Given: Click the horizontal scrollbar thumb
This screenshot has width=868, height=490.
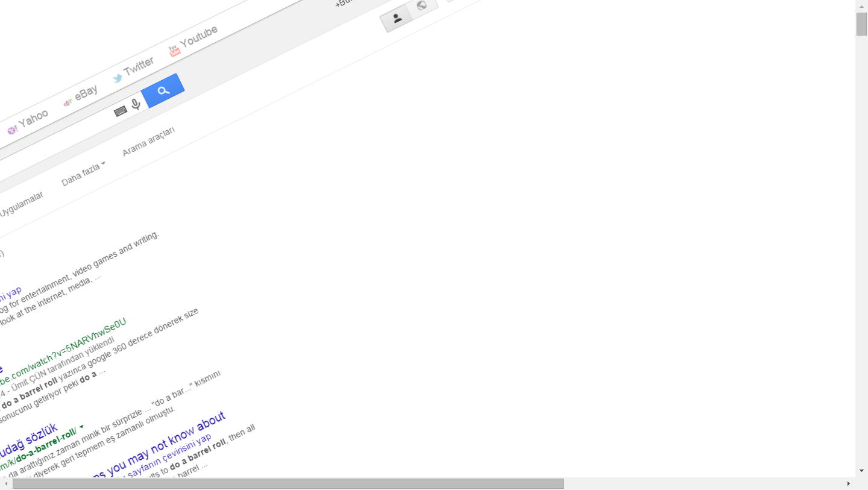Looking at the screenshot, I should tap(288, 483).
